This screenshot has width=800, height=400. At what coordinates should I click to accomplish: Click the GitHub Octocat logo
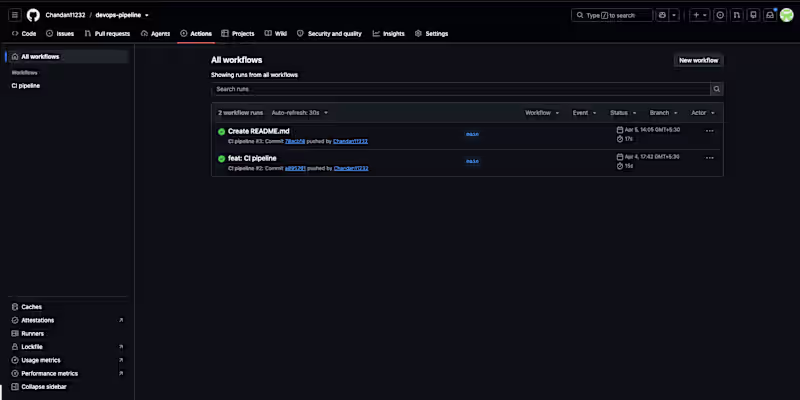click(33, 15)
